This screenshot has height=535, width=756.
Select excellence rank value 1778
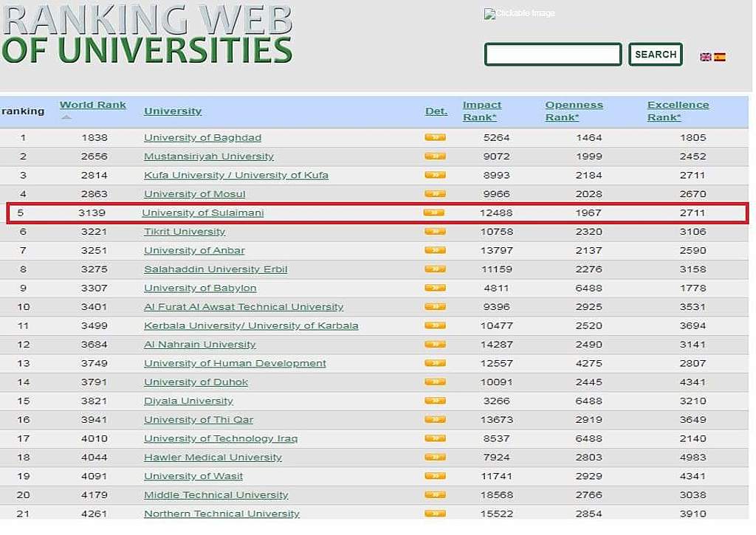693,289
